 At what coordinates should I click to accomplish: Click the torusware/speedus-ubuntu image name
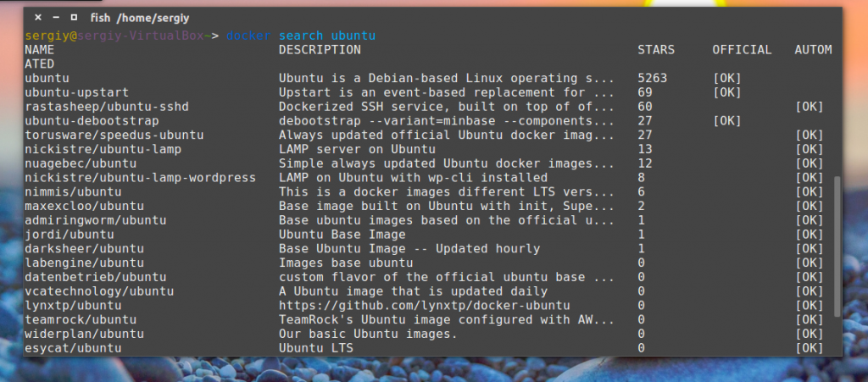[109, 135]
